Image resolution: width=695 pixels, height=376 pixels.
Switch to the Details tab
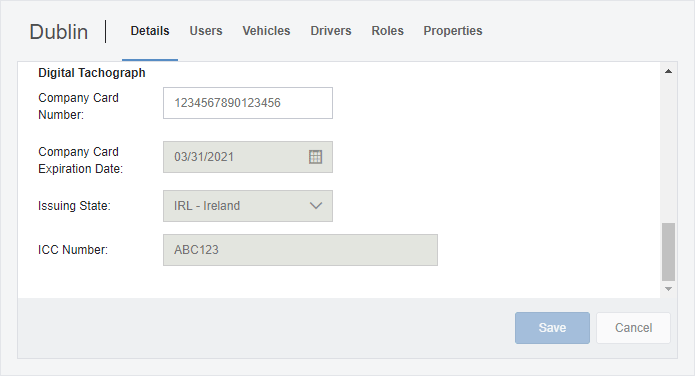click(x=150, y=31)
